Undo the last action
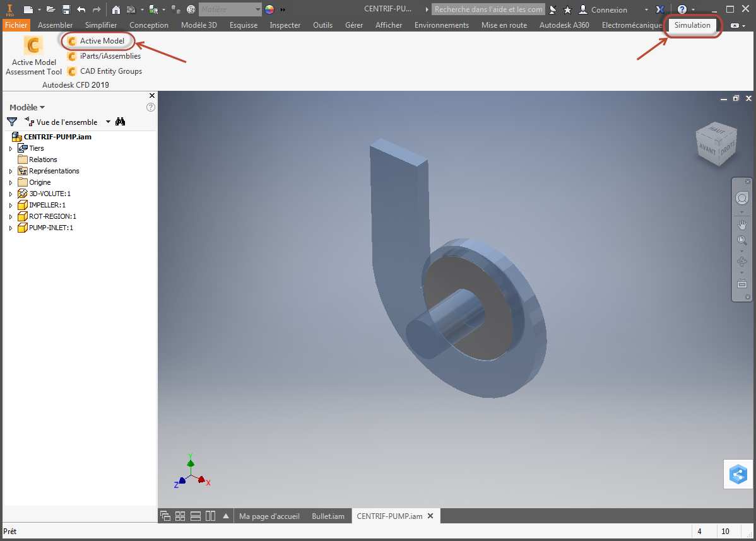 (x=81, y=9)
